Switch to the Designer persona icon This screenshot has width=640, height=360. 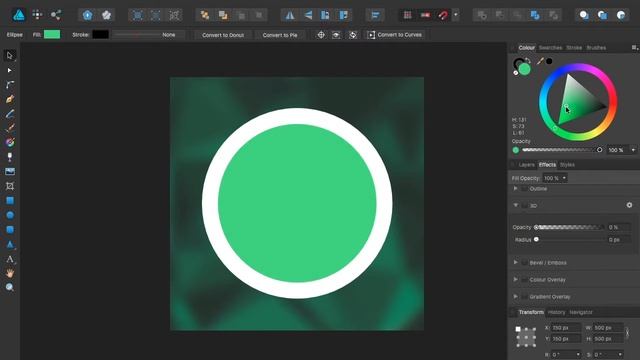[x=19, y=15]
